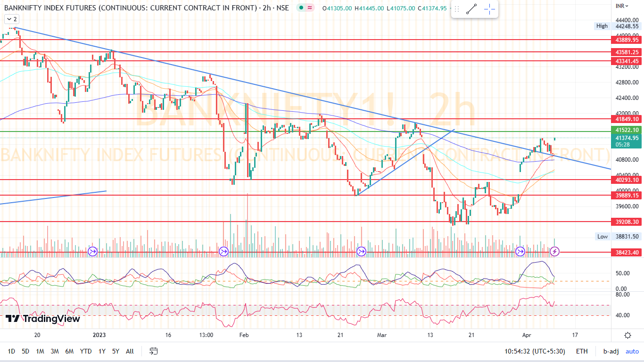This screenshot has height=362, width=644.
Task: Click the High 44248.55 price marker
Action: tap(618, 26)
